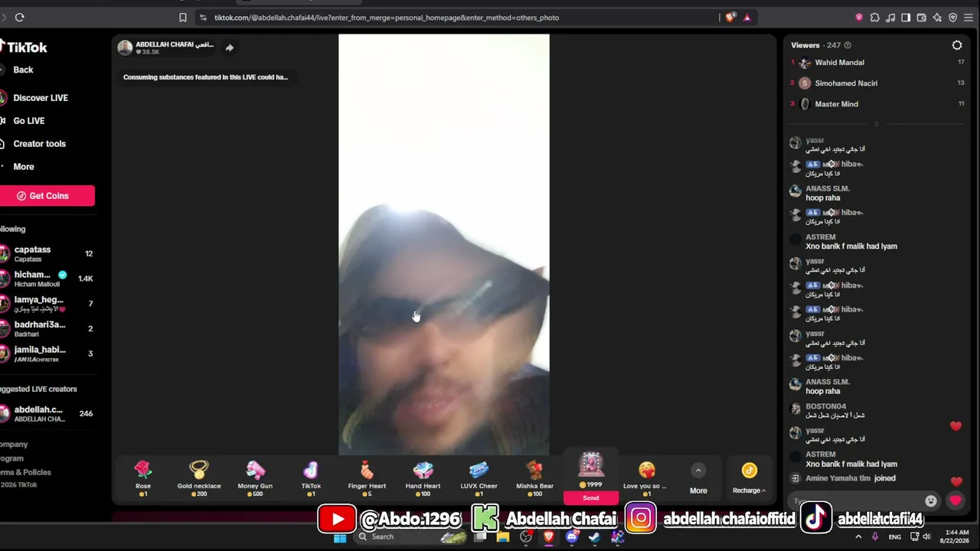980x551 pixels.
Task: Click the live video player
Action: pyautogui.click(x=444, y=244)
